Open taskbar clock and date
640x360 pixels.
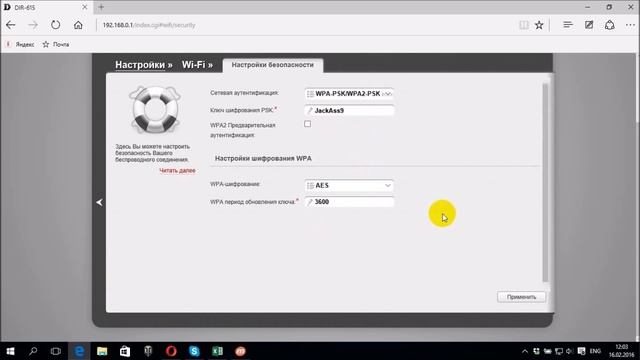click(622, 351)
